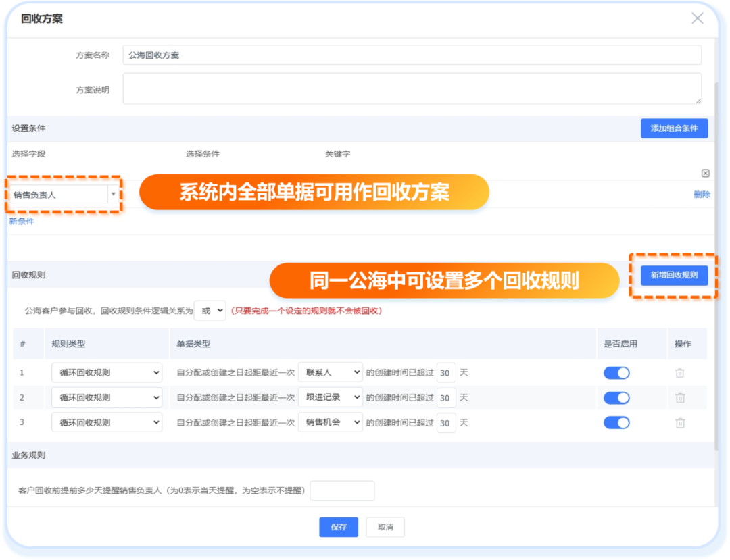
Task: Toggle 是否启用 for the 跟进记录 rule
Action: [616, 397]
